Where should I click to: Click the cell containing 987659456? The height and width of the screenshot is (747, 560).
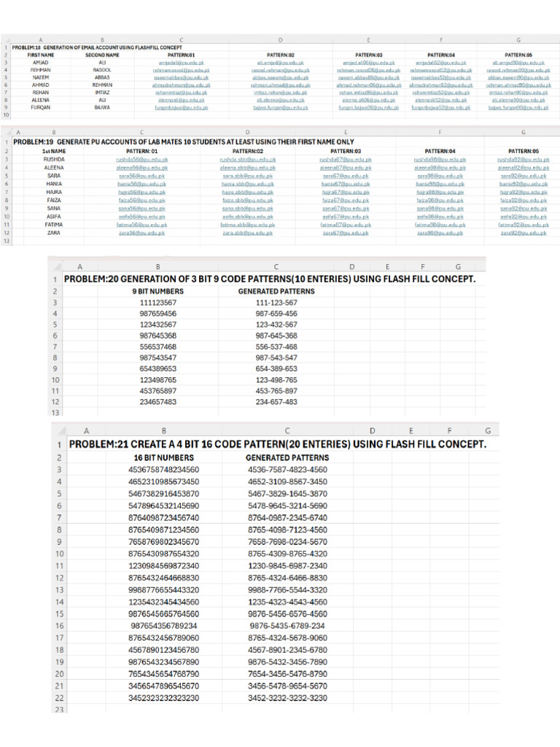[158, 314]
